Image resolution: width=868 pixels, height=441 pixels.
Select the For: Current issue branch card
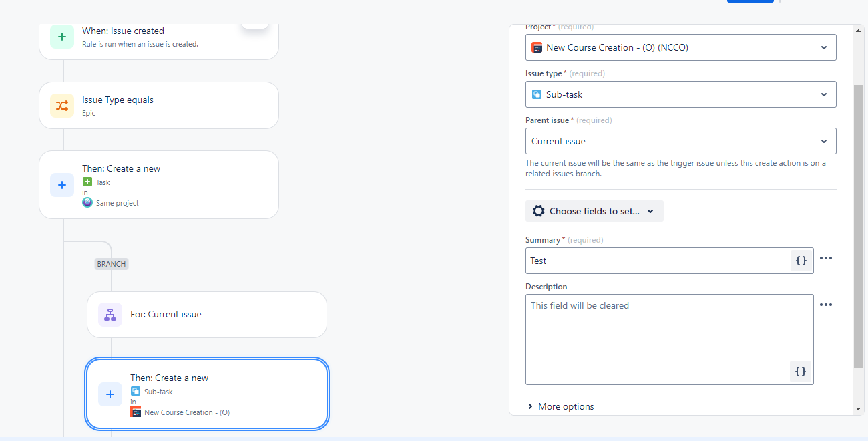coord(207,315)
